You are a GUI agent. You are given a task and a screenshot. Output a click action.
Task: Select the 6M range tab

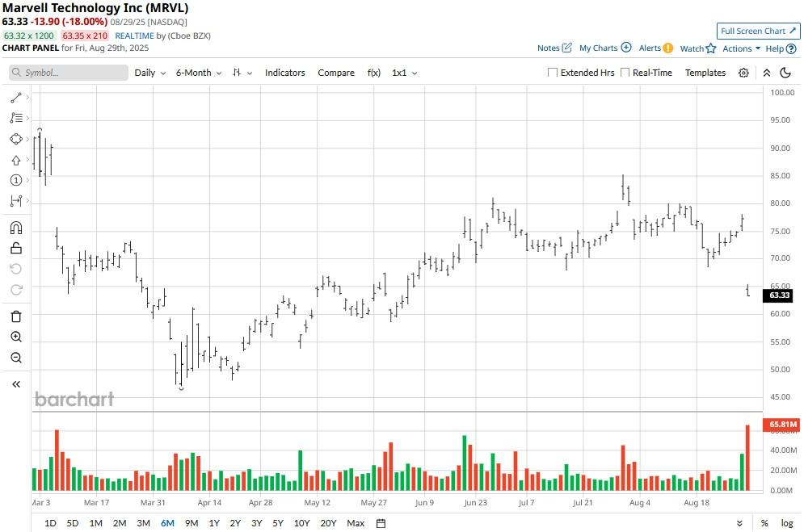pos(168,523)
